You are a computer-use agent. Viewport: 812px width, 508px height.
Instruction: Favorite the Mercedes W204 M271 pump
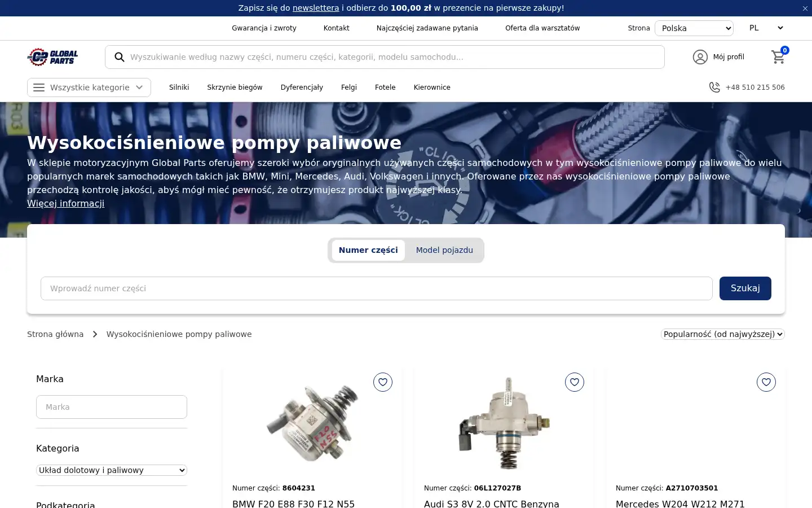pos(766,382)
